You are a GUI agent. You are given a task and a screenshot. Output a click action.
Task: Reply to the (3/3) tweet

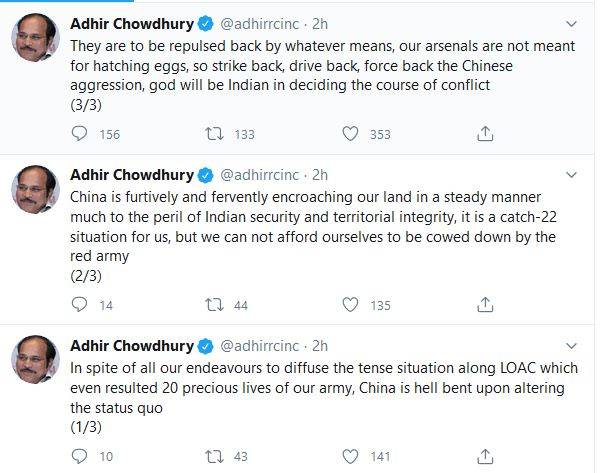coord(82,134)
